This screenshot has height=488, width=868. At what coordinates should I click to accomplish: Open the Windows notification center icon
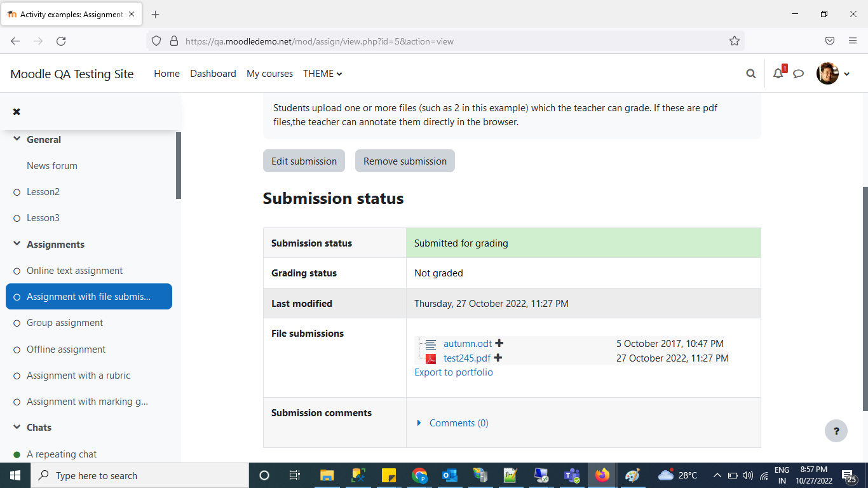(x=850, y=475)
